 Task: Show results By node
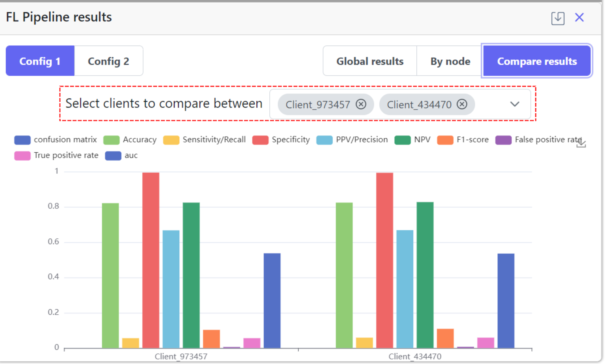tap(450, 61)
